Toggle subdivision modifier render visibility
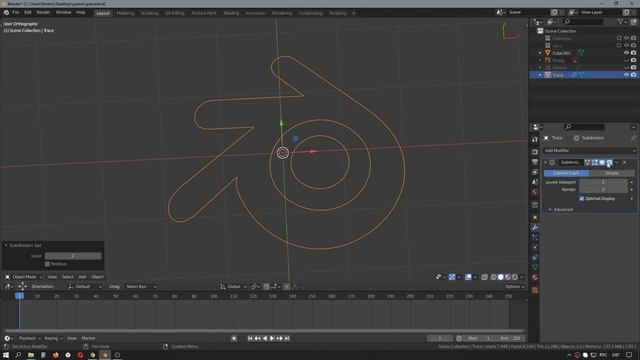The image size is (640, 360). (609, 162)
